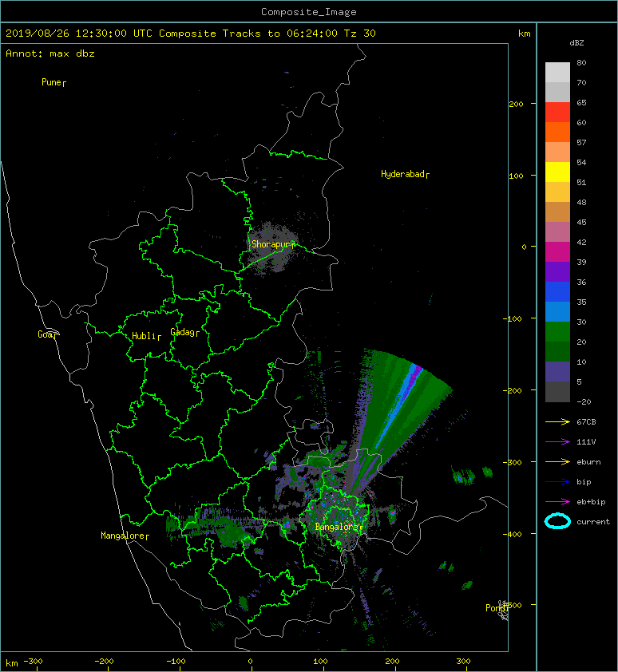
Task: Click the Goa label on the coast
Action: [x=47, y=334]
